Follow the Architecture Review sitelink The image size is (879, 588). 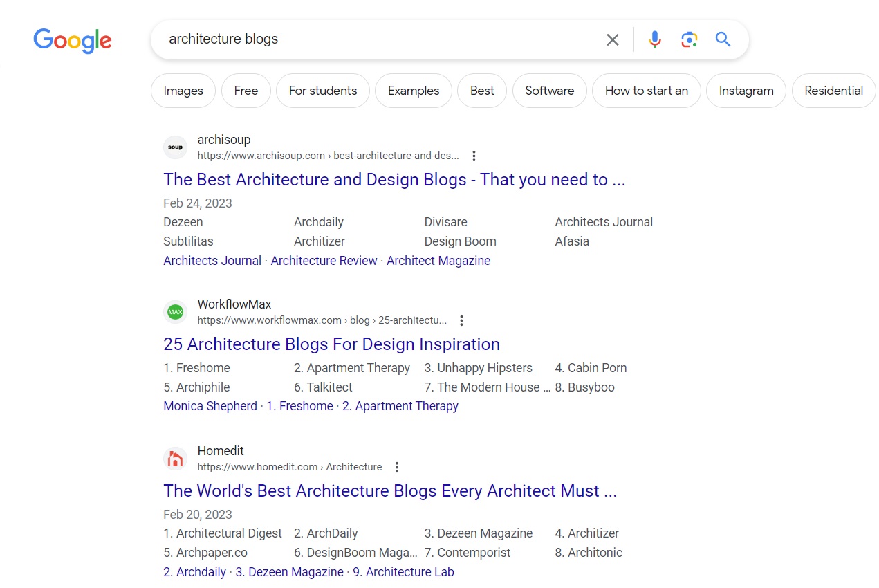(x=324, y=261)
